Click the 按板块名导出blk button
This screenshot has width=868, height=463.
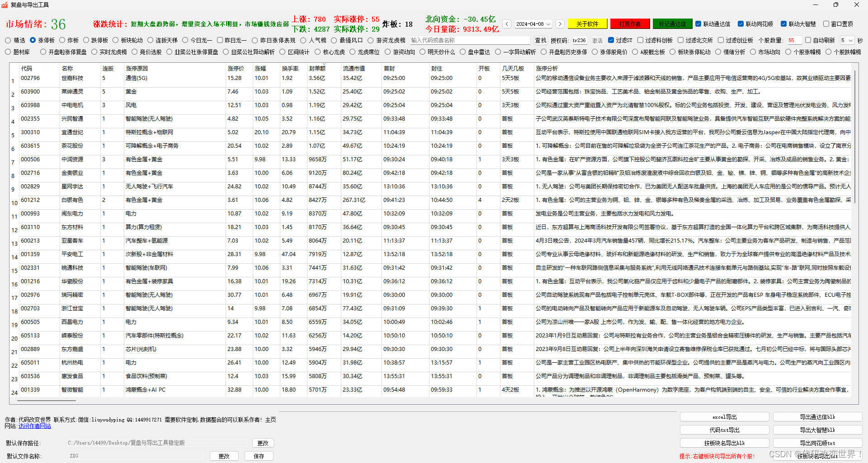724,443
